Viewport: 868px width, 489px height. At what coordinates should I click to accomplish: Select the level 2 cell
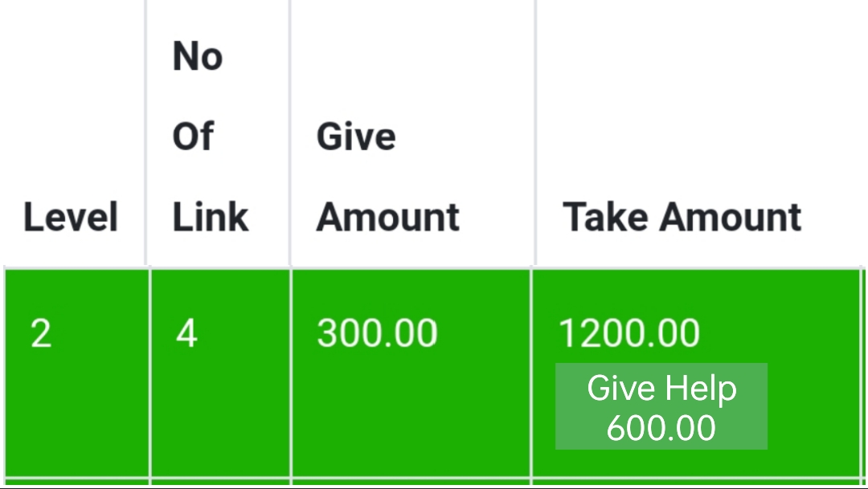(41, 333)
